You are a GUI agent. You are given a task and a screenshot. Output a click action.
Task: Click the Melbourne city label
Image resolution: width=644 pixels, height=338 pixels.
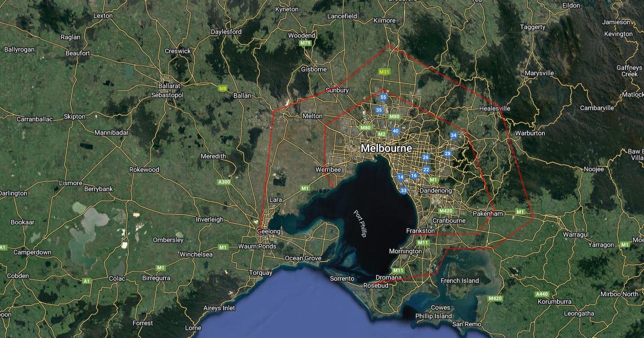point(386,148)
